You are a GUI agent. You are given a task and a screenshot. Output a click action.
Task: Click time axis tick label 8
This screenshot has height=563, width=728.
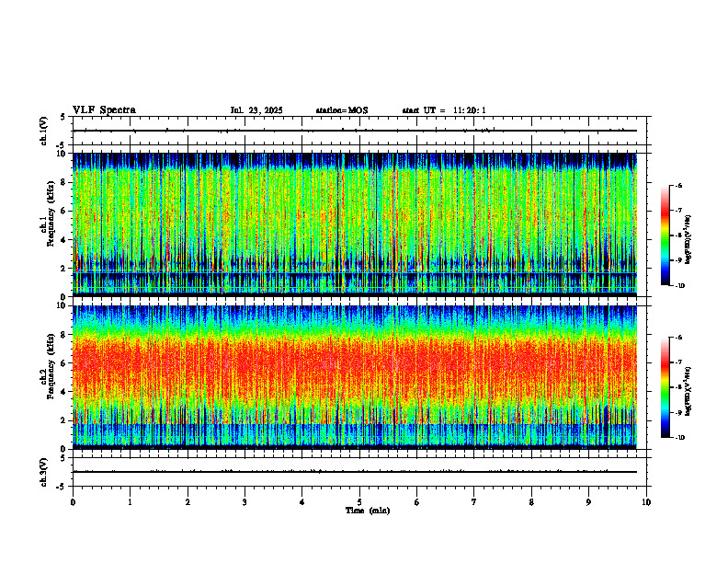531,502
